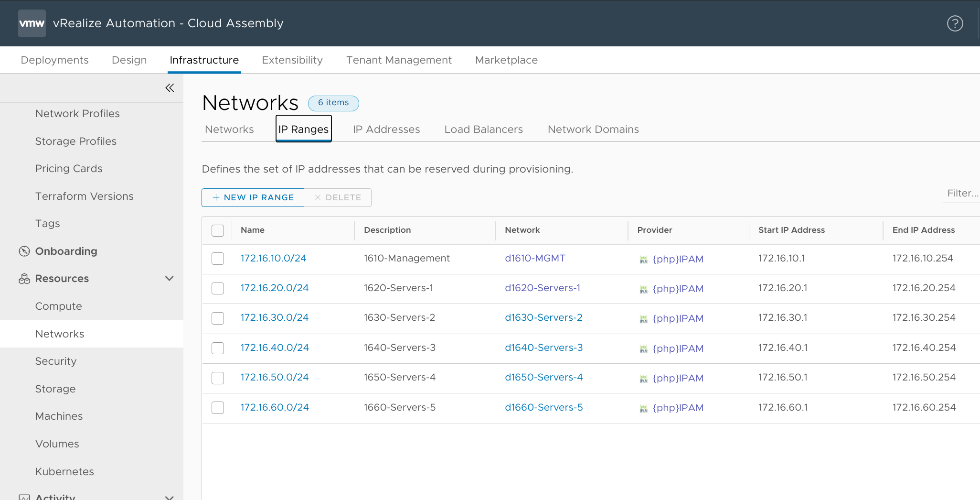Open the Extensibility top tab
980x500 pixels.
[x=292, y=60]
